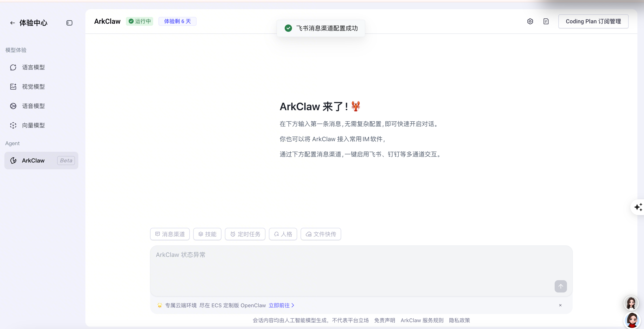Screen dimensions: 644x329
Task: Open the 技能 skills button
Action: click(207, 234)
